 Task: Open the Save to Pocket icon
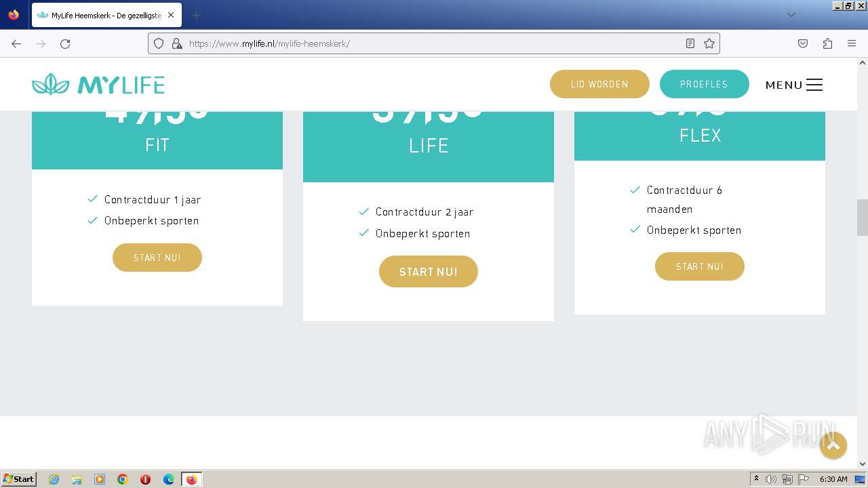point(803,43)
